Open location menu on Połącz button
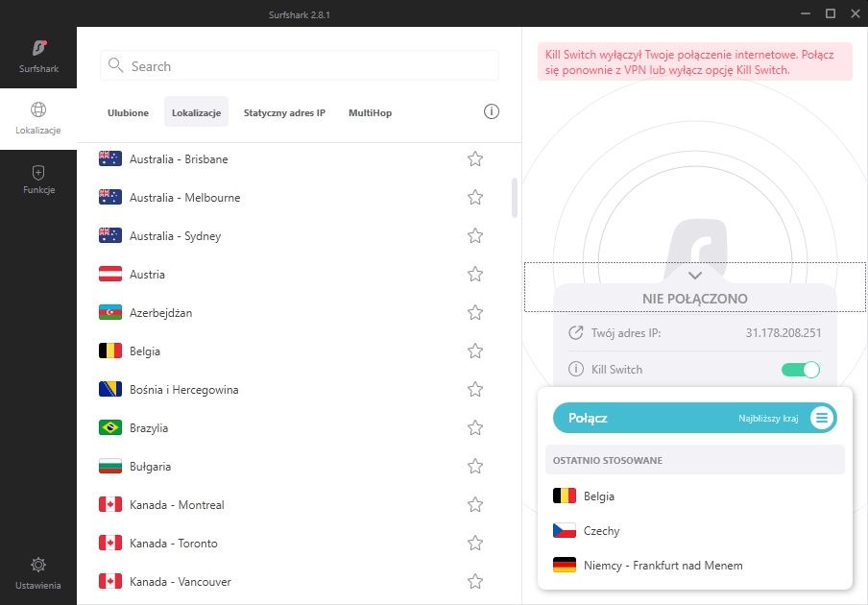868x605 pixels. pos(822,418)
